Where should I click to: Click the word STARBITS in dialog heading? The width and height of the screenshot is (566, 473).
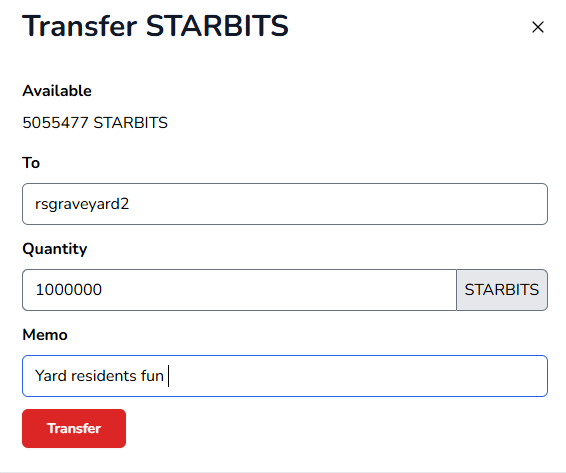217,26
